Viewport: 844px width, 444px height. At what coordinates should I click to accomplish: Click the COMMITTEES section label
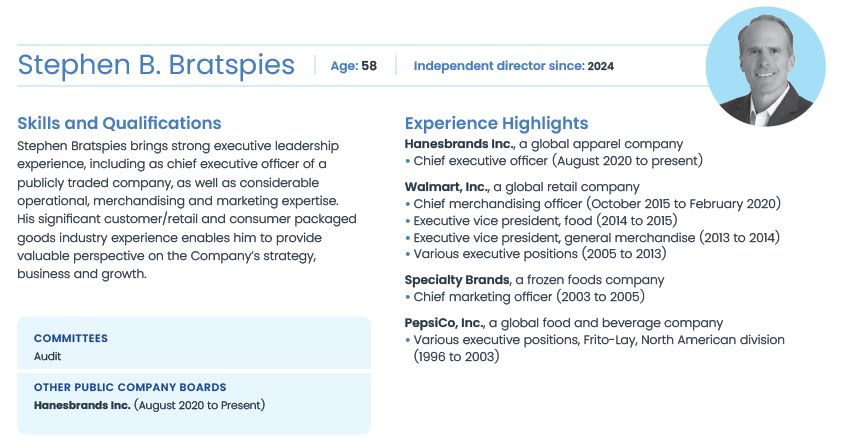71,339
